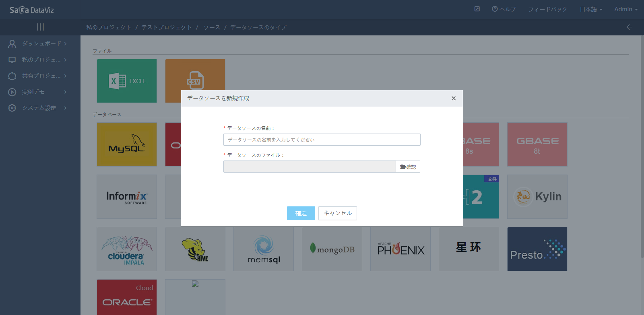The image size is (644, 315).
Task: Click the キャンセル button
Action: [x=338, y=213]
